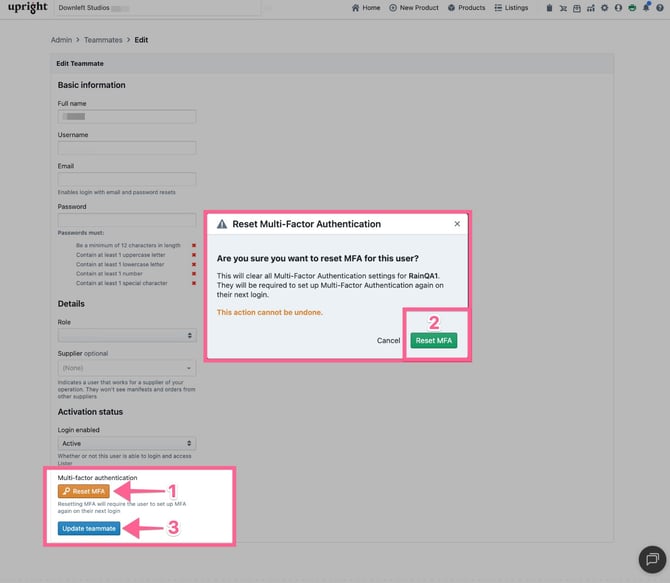Click the green user avatar icon
Screen dimensions: 670x583
click(632, 8)
